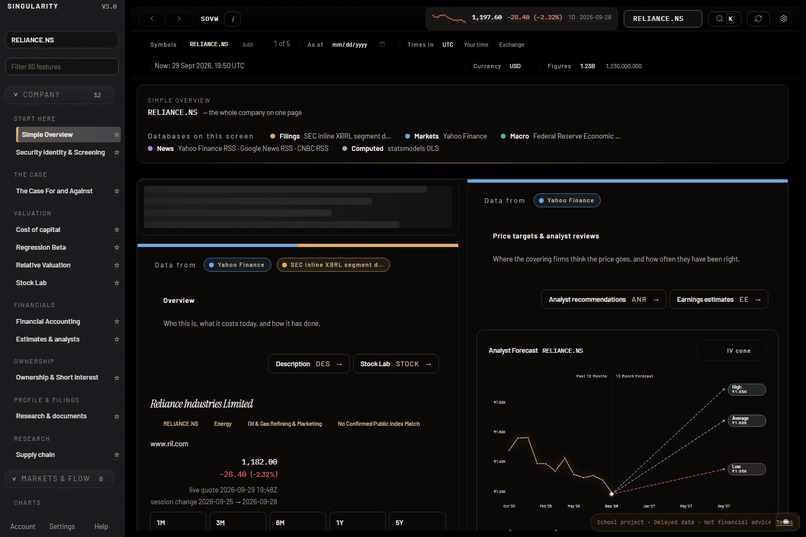Star the Stock Lab sidebar item

pyautogui.click(x=117, y=283)
